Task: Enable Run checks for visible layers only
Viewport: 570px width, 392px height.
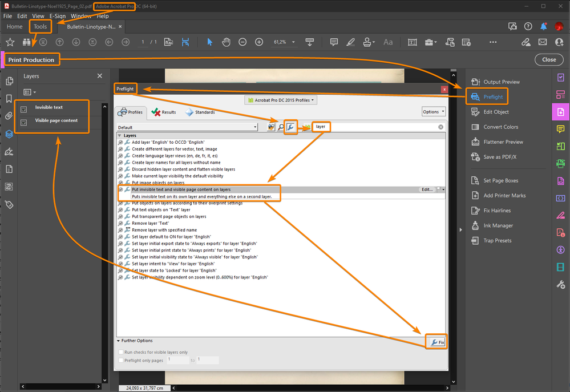Action: click(121, 352)
